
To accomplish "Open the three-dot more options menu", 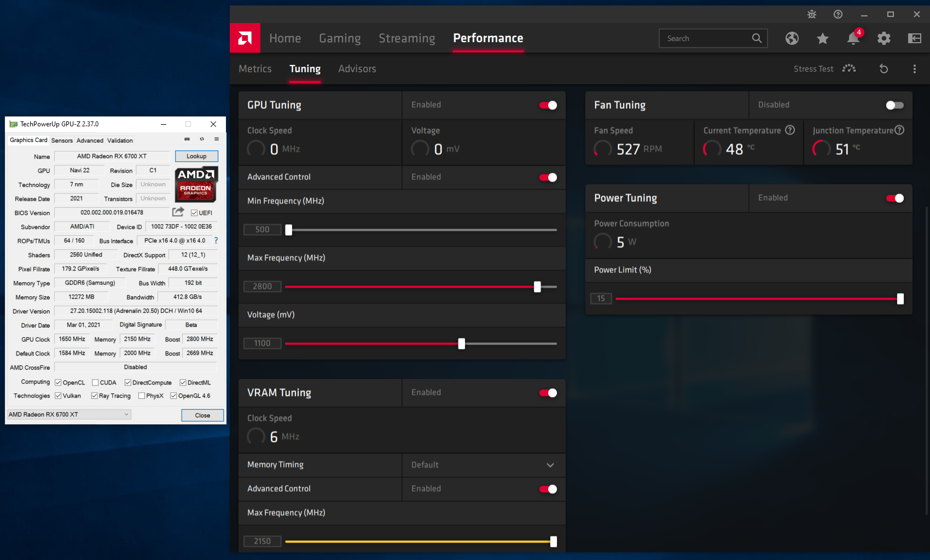I will [x=914, y=69].
